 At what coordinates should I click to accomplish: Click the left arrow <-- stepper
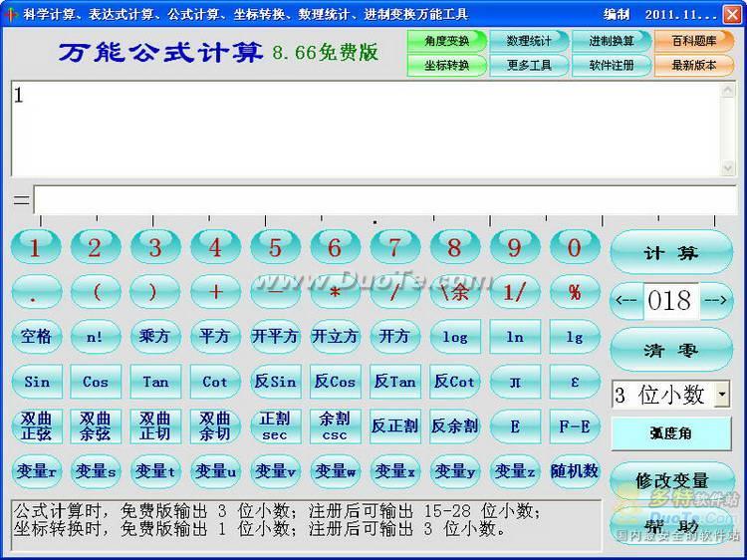(626, 300)
